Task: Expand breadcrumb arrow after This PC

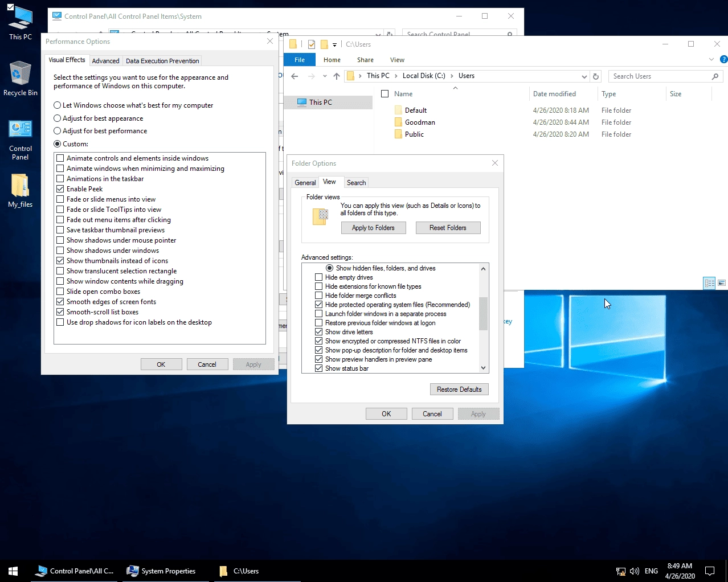Action: pyautogui.click(x=396, y=76)
